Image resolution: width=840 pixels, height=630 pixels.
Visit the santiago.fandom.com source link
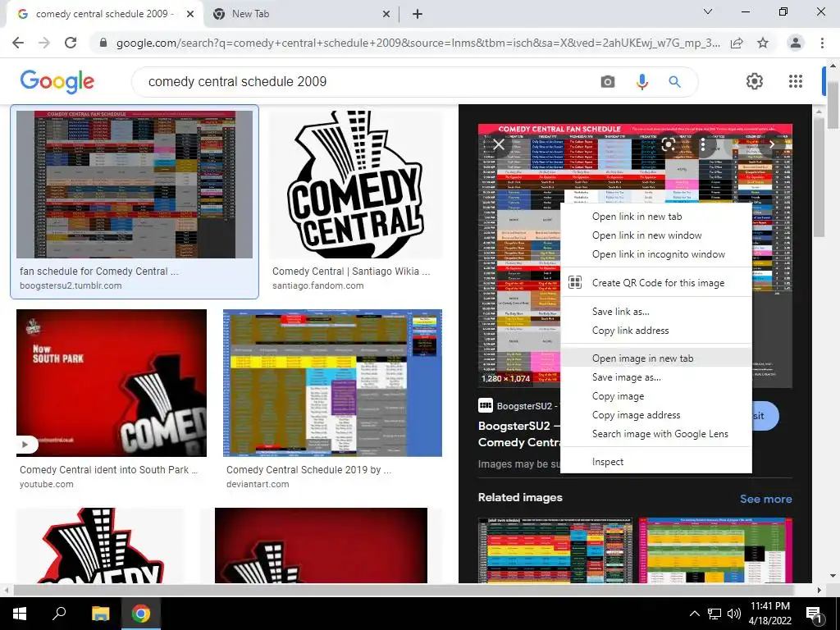(317, 285)
